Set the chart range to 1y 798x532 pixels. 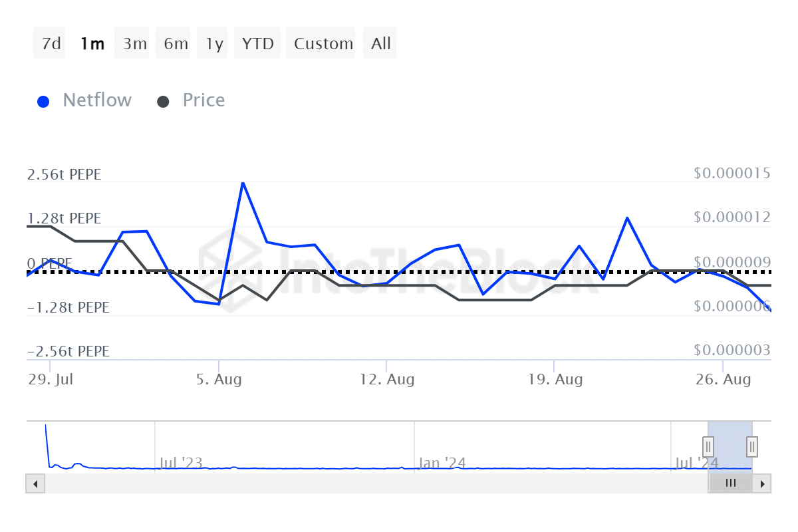(x=214, y=44)
